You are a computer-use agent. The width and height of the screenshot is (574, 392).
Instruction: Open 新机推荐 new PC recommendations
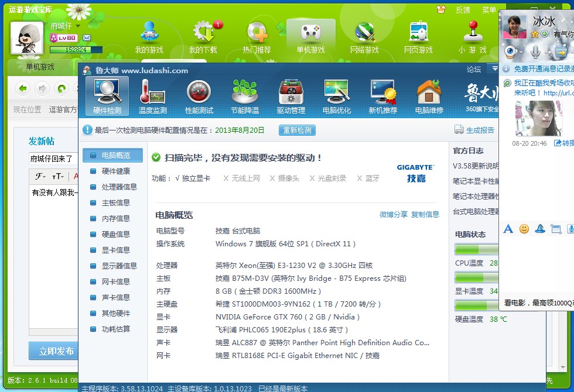[x=383, y=96]
